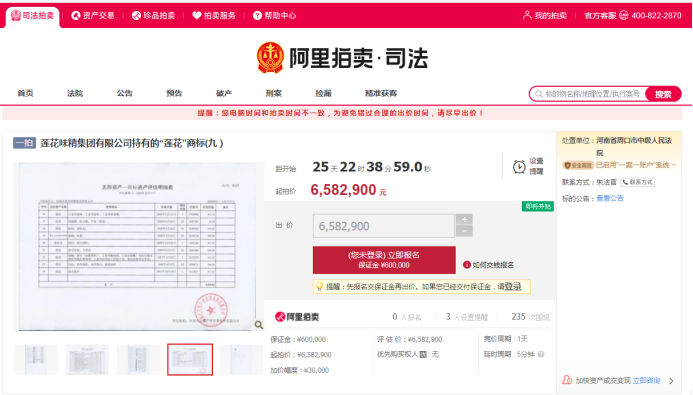
Task: Click the main appraisal document image
Action: pyautogui.click(x=138, y=247)
